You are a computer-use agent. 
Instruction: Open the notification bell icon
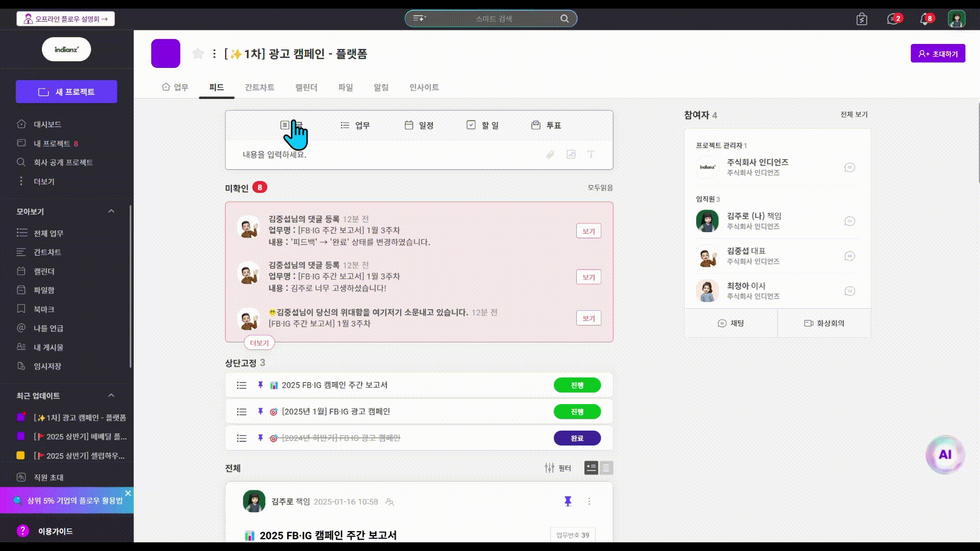point(926,19)
